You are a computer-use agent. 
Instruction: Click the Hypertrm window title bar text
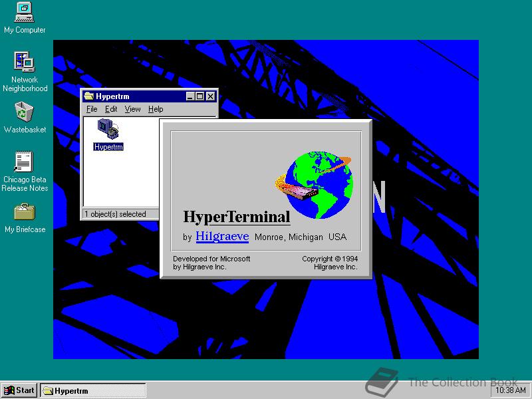(x=112, y=96)
